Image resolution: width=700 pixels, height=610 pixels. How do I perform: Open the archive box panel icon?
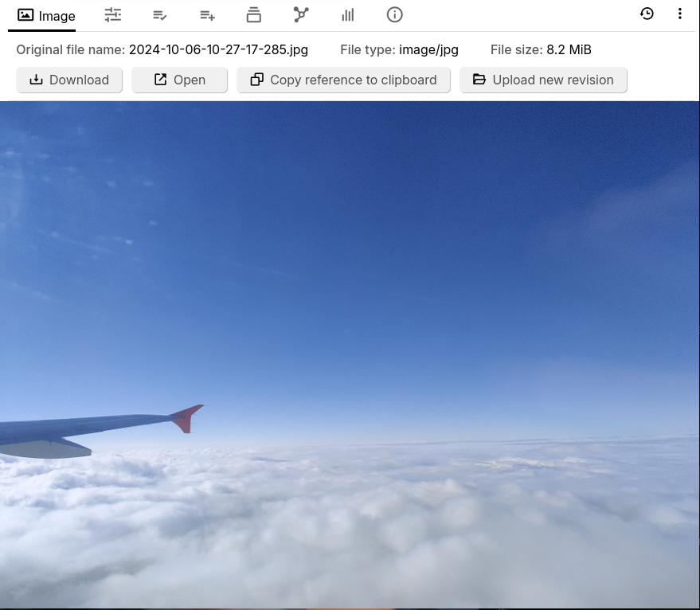(253, 14)
